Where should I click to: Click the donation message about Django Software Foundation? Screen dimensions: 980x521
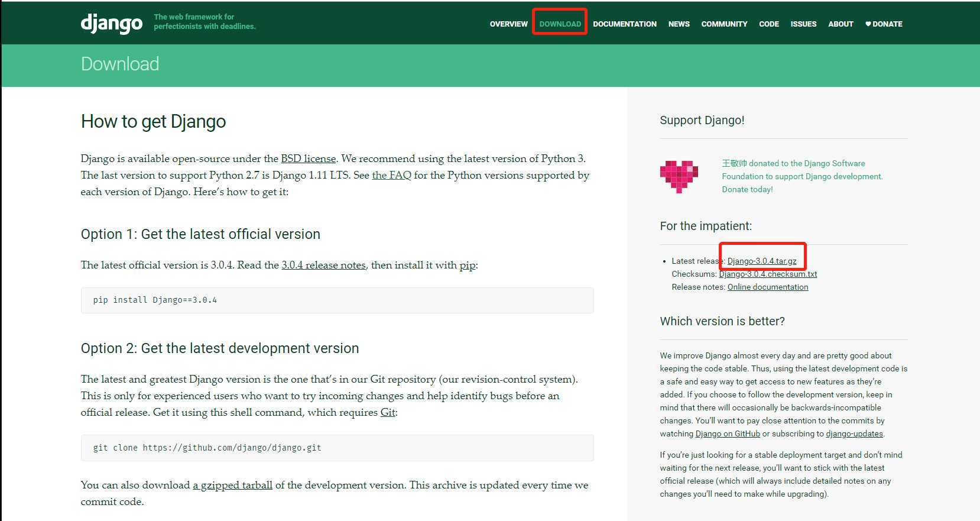click(x=802, y=176)
